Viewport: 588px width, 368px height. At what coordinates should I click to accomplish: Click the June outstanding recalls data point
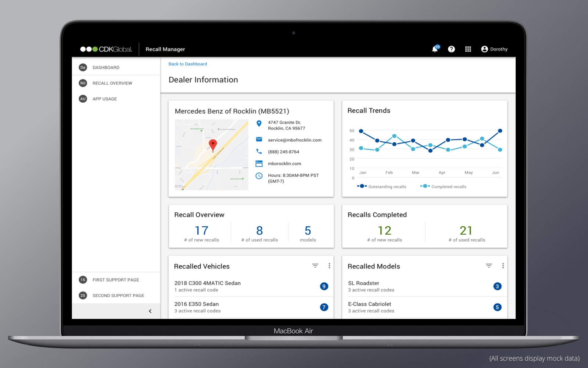pyautogui.click(x=500, y=131)
